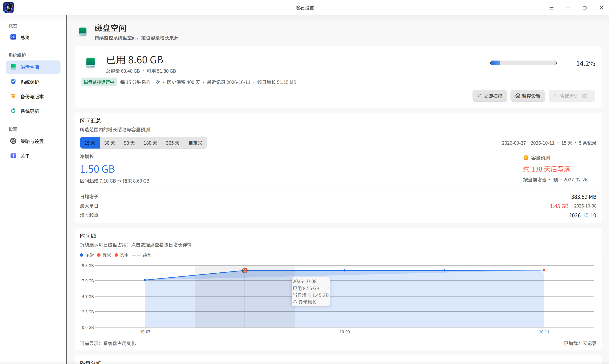
Task: Select the 180 天 range
Action: pos(150,143)
